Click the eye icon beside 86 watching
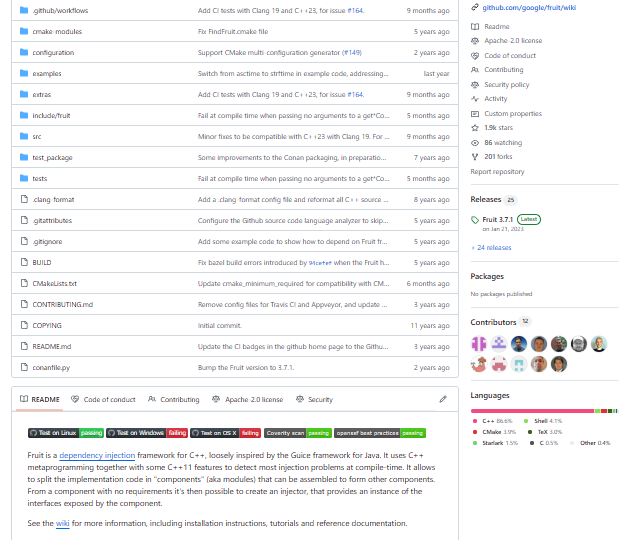This screenshot has width=636, height=540. tap(475, 143)
